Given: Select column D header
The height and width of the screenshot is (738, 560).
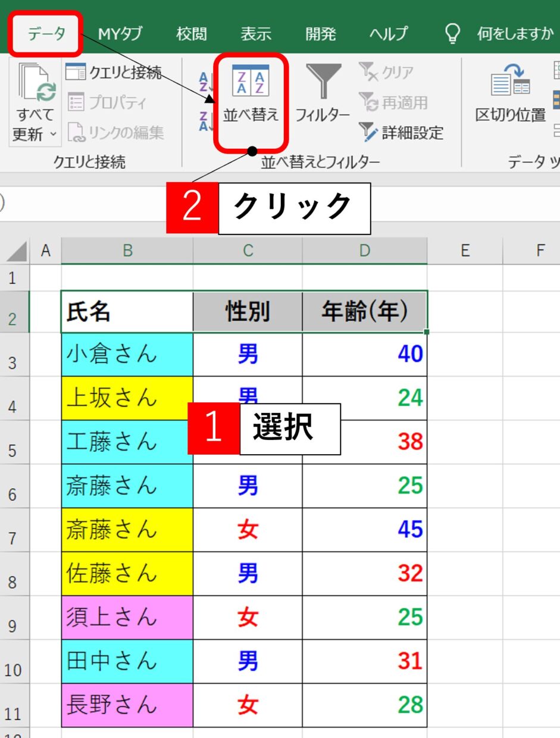Looking at the screenshot, I should [x=365, y=251].
